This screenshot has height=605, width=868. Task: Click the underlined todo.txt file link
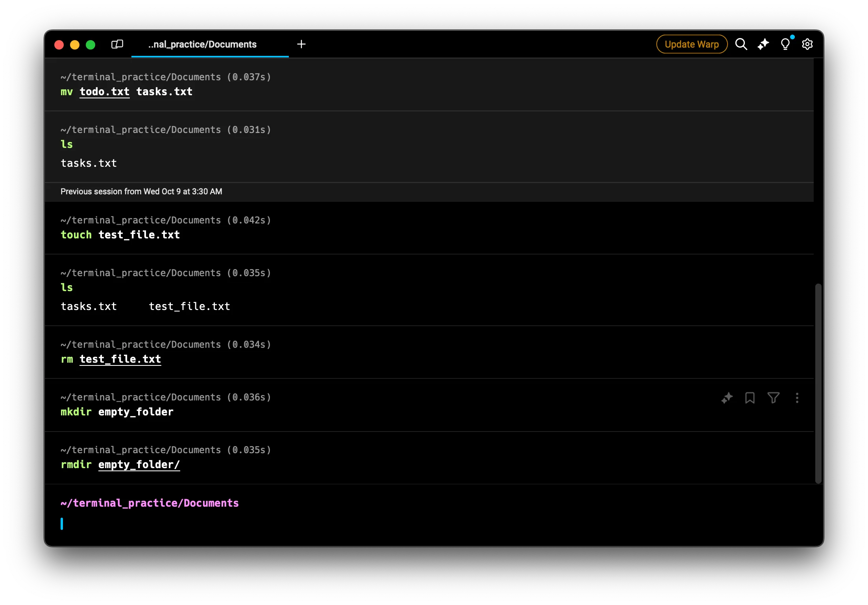[104, 92]
